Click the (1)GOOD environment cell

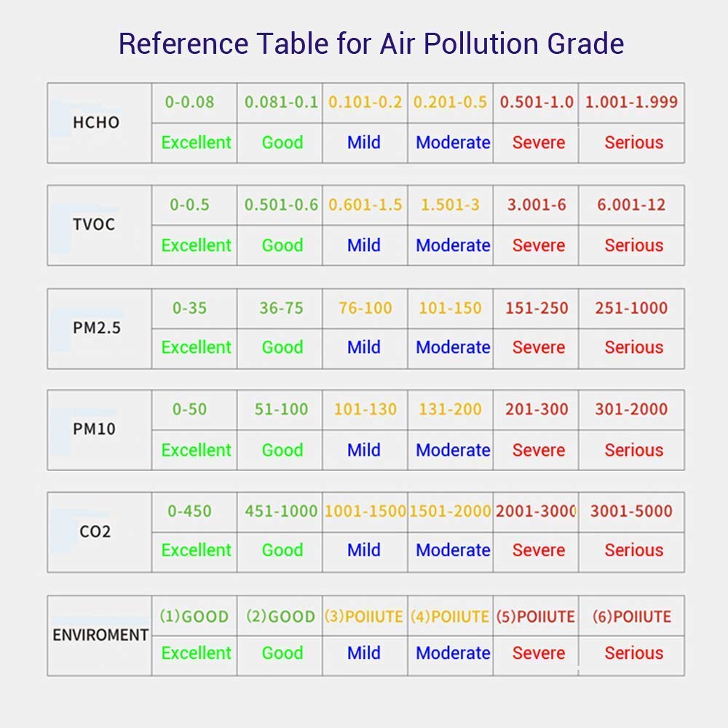click(194, 617)
